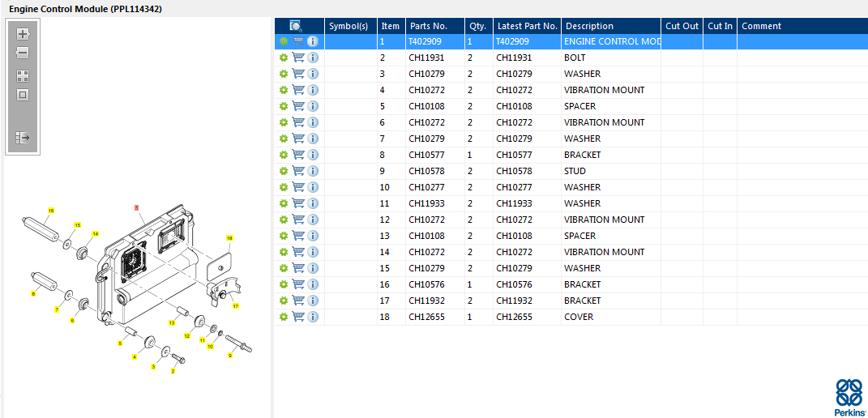The height and width of the screenshot is (418, 868).
Task: Show info for item 7 WASHER
Action: point(313,139)
